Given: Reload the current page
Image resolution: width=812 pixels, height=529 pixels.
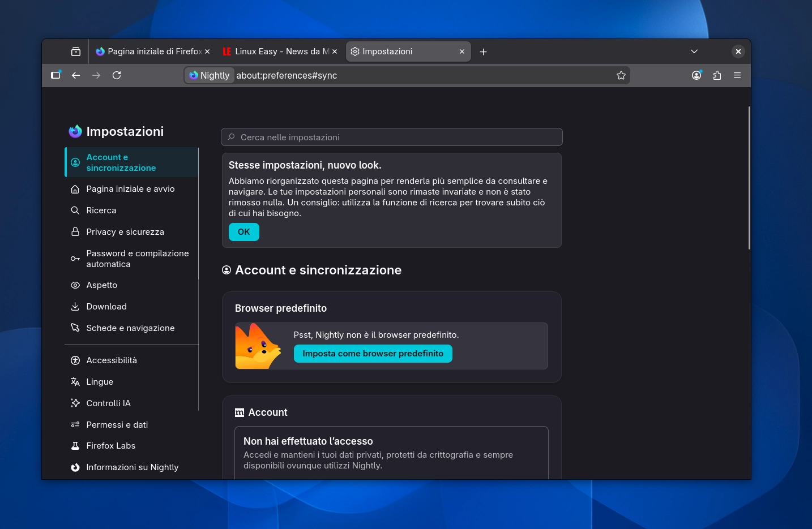Looking at the screenshot, I should click(117, 75).
